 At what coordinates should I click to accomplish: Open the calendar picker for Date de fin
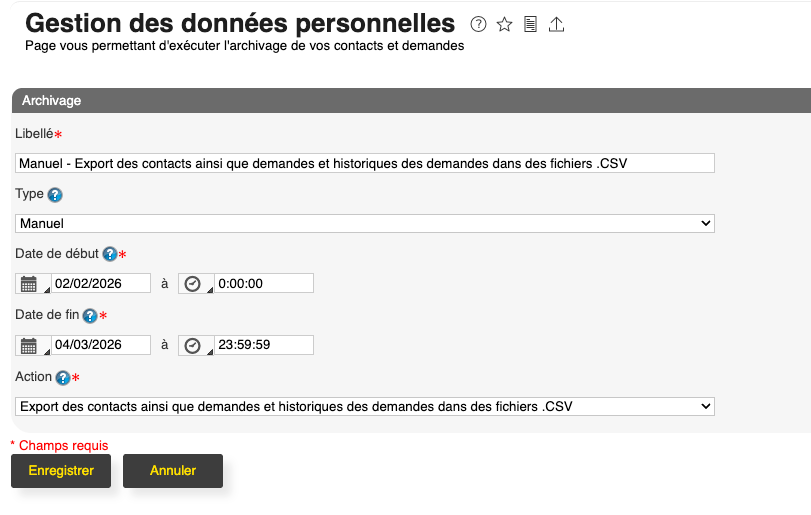coord(30,346)
